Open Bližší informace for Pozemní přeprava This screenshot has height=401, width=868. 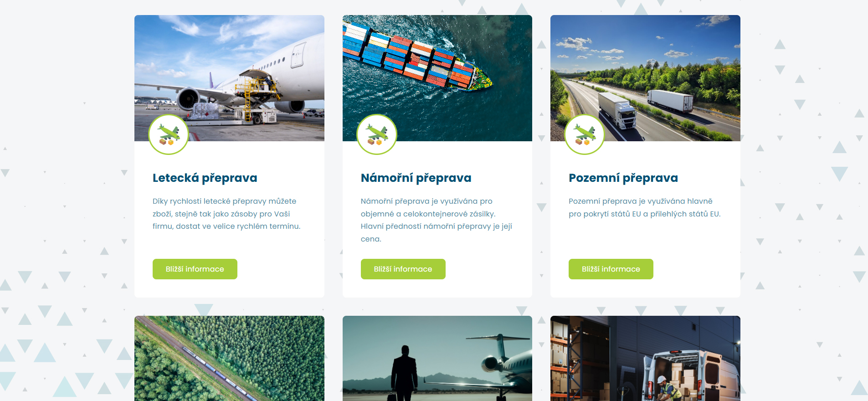point(611,269)
